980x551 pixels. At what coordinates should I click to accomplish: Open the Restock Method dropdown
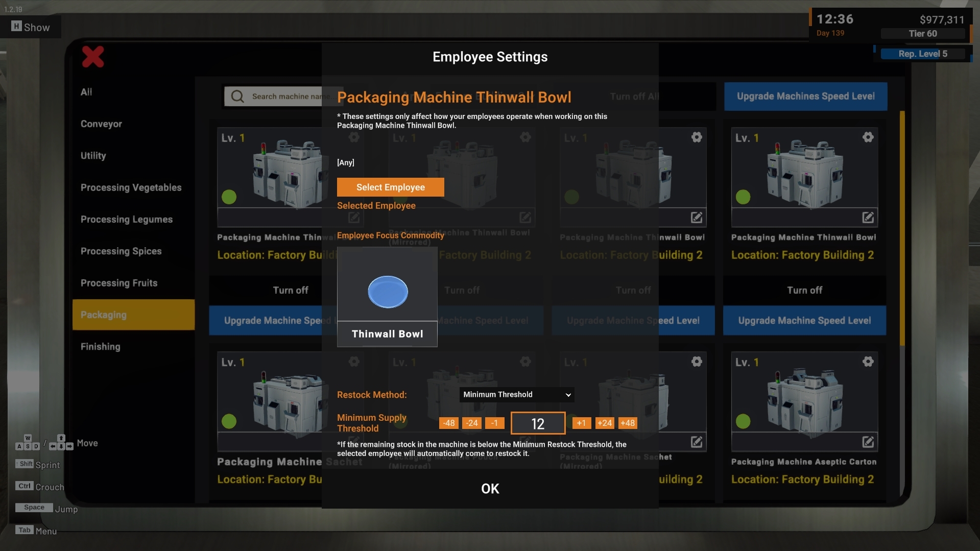pos(517,394)
